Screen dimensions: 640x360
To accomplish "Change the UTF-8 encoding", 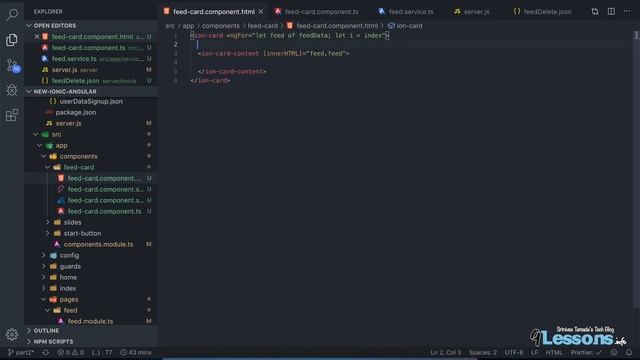I will pyautogui.click(x=514, y=352).
